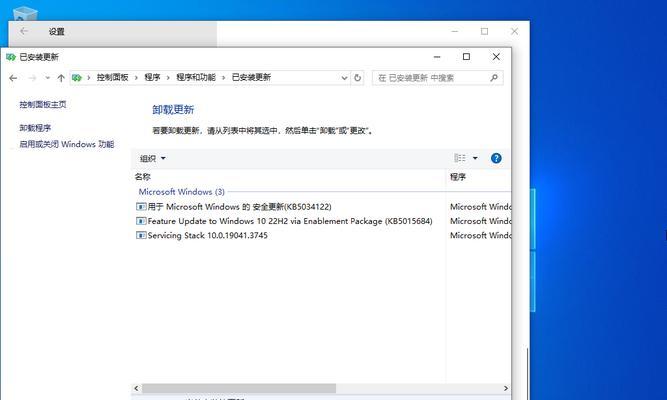The height and width of the screenshot is (400, 667).
Task: Minimize the 设置 window behind
Action: pos(455,31)
